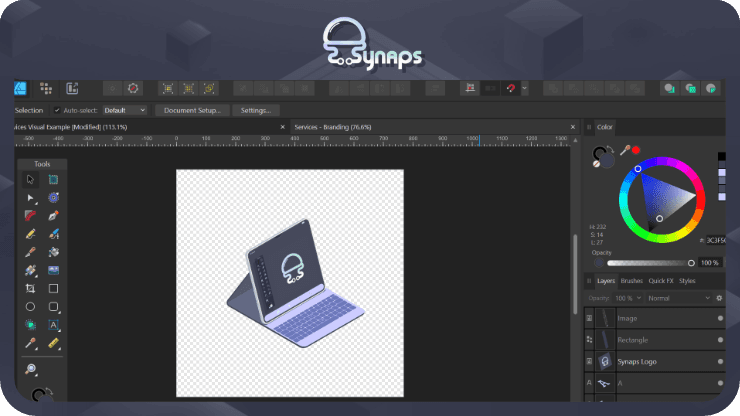Click the Document Setup button

tap(192, 110)
